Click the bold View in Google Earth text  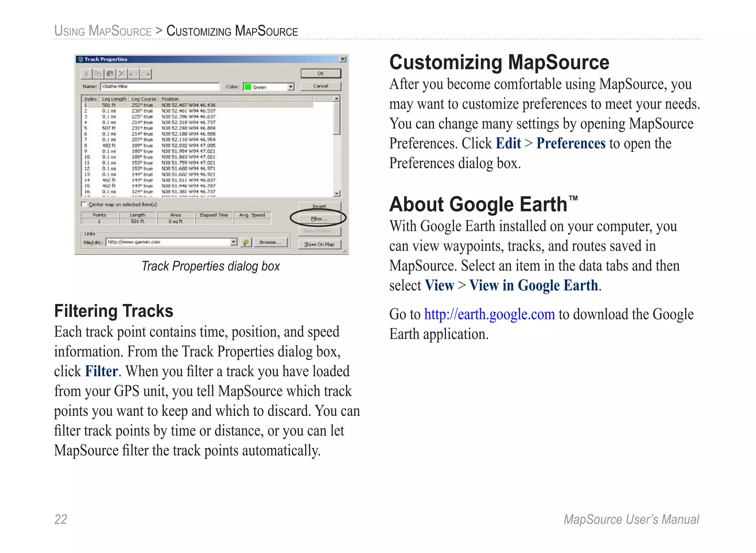533,286
